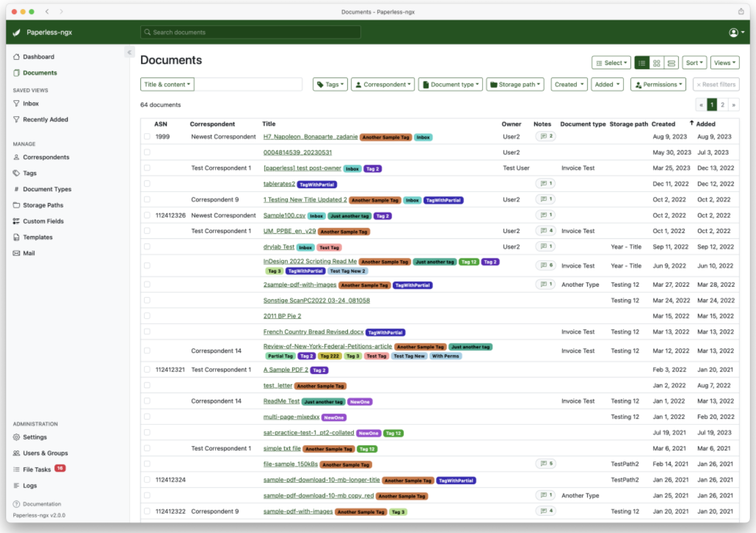Expand the Tags filter dropdown
This screenshot has height=533, width=756.
tap(330, 85)
